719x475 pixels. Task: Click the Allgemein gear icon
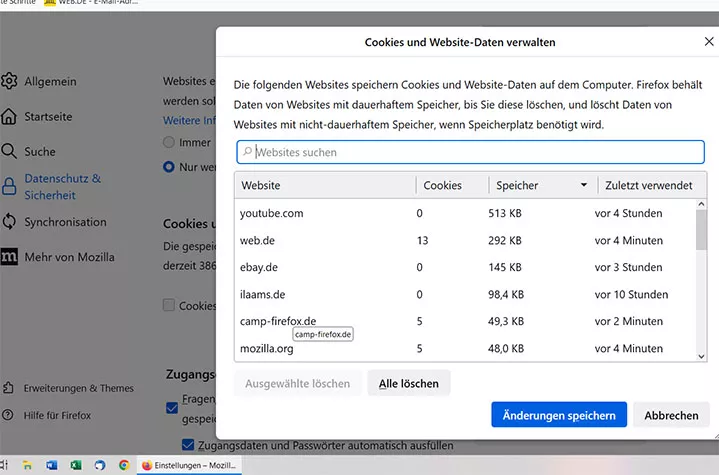click(x=9, y=81)
